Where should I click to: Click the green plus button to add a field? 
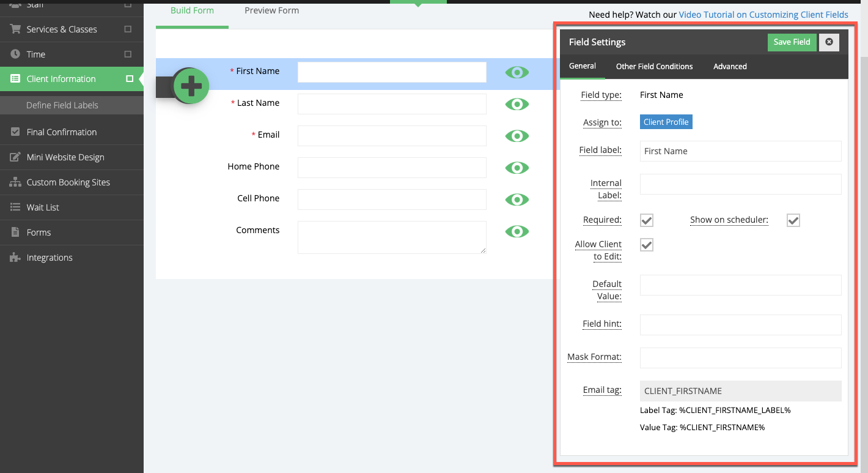tap(191, 86)
